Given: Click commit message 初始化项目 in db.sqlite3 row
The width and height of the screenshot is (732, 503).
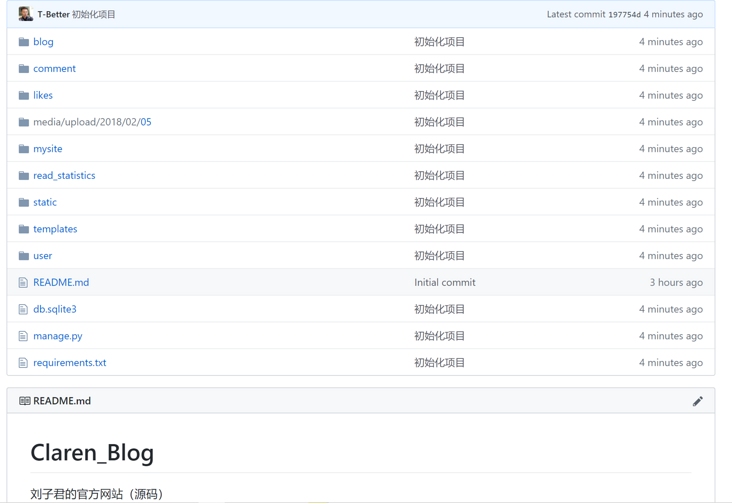Looking at the screenshot, I should 439,309.
